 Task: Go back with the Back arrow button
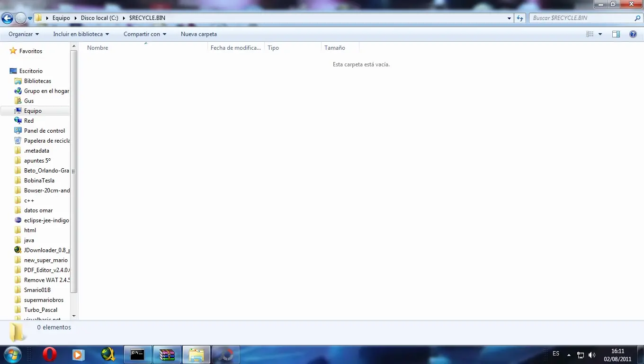point(7,18)
